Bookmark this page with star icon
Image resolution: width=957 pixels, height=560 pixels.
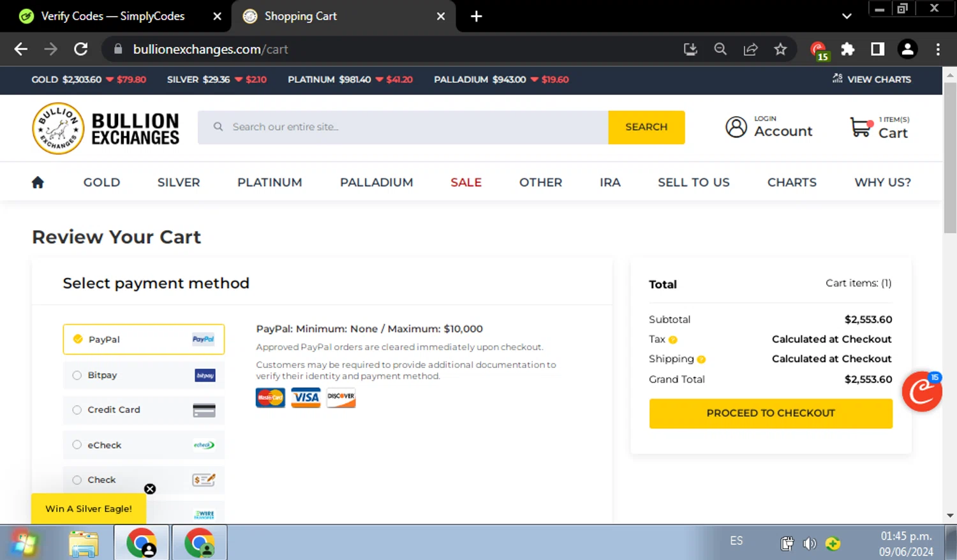point(780,49)
